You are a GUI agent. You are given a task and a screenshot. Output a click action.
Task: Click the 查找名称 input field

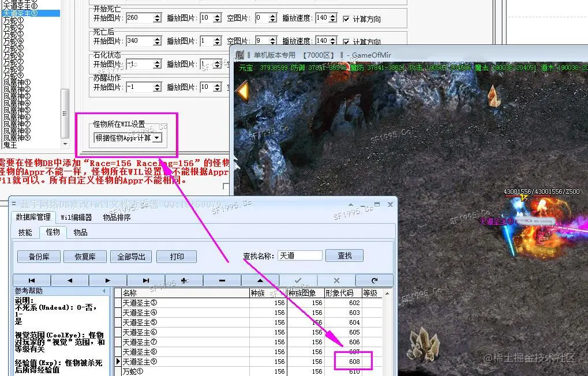pyautogui.click(x=300, y=255)
